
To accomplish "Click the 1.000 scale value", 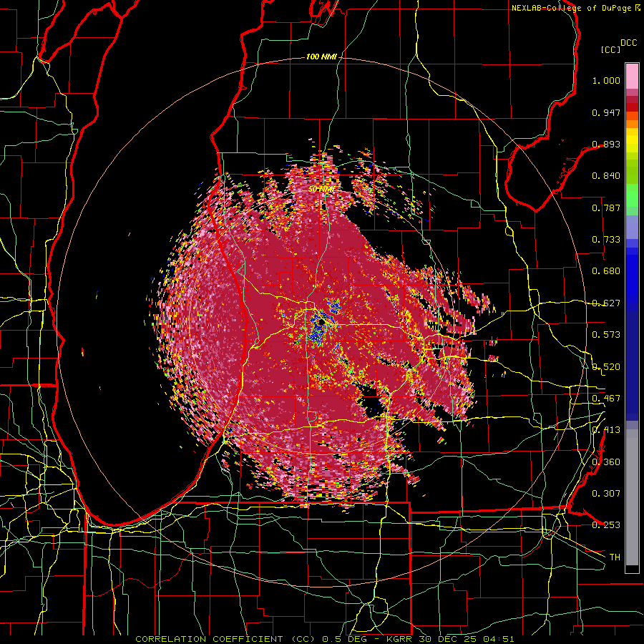I will (606, 80).
